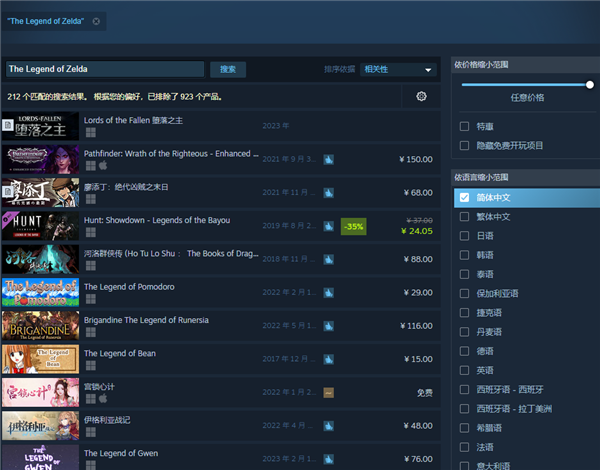Check the 西班牙语 - 西班牙 language filter

pos(464,389)
